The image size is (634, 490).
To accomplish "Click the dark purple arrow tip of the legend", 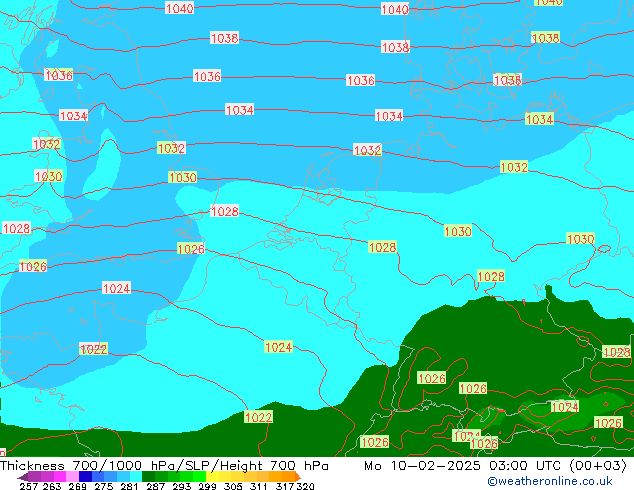I will tap(23, 477).
